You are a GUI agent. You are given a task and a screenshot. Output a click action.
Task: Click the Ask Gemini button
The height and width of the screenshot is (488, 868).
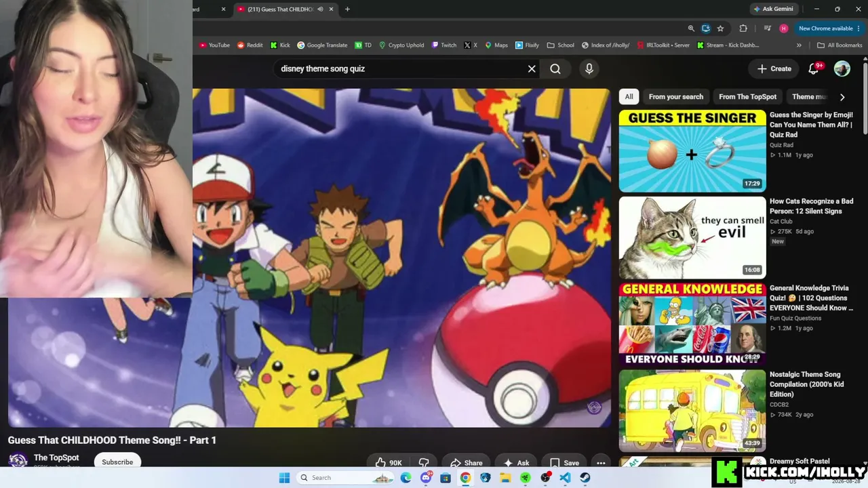(x=773, y=9)
